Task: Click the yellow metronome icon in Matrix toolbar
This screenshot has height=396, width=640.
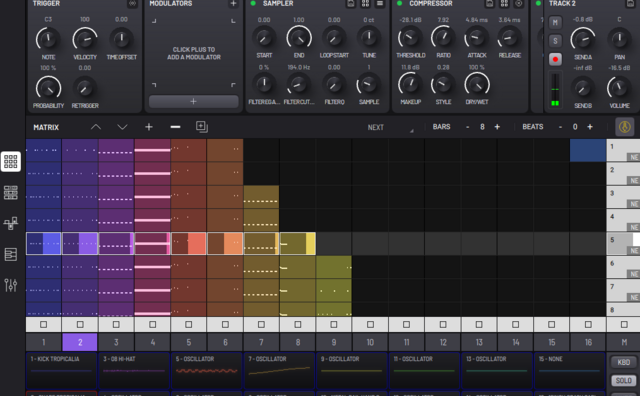Action: pyautogui.click(x=624, y=127)
